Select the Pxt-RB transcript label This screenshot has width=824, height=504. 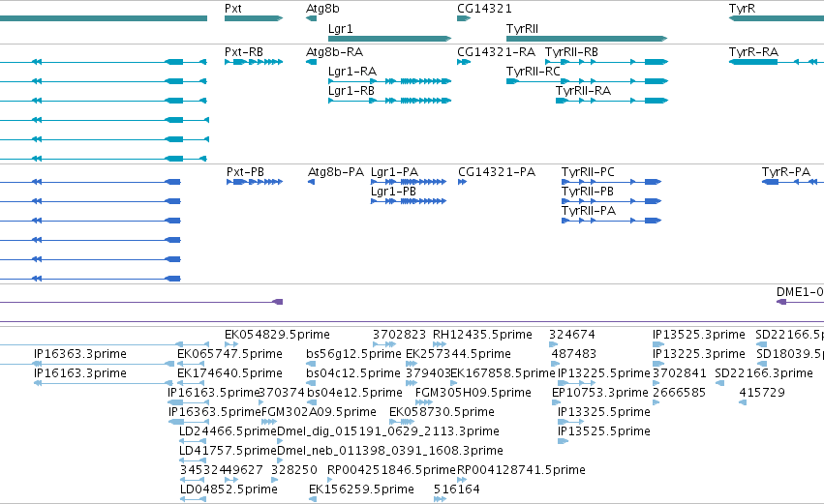click(244, 52)
